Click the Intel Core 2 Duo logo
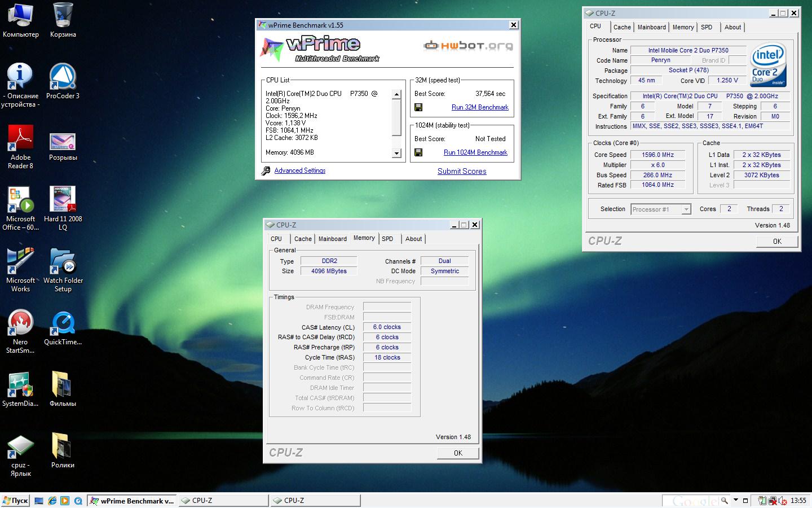This screenshot has height=508, width=812. 768,65
